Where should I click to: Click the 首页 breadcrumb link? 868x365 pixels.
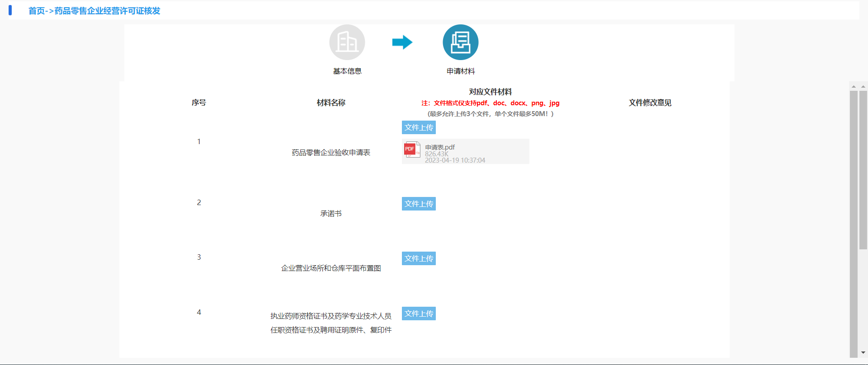[x=37, y=11]
